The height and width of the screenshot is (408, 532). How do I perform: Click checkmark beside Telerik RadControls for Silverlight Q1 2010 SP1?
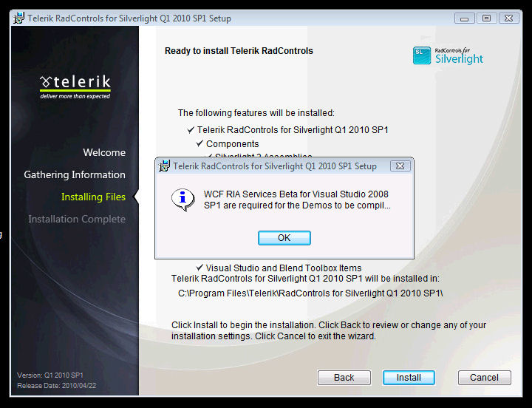[x=191, y=129]
